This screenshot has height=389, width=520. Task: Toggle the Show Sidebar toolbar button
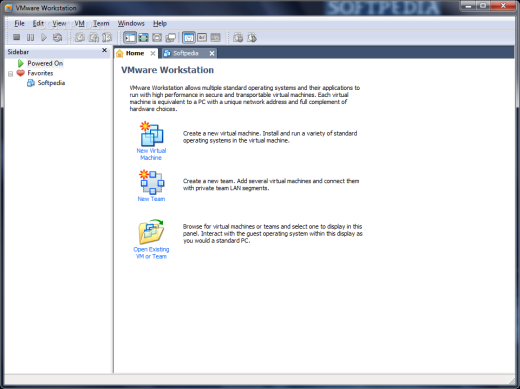[x=130, y=38]
